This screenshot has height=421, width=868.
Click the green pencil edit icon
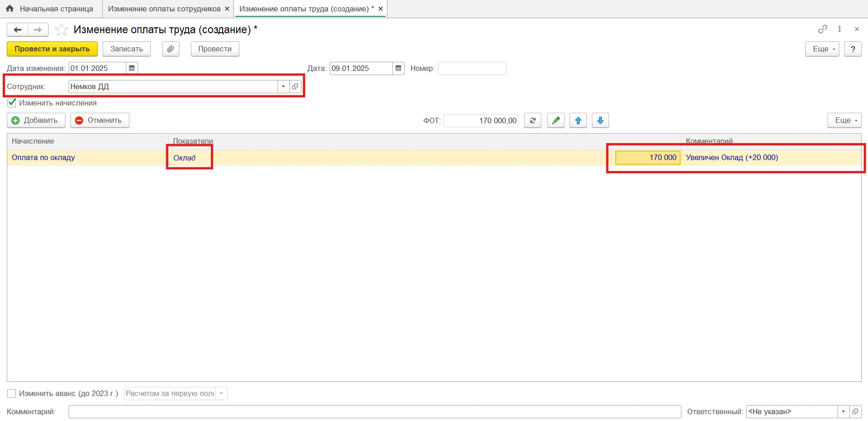[556, 120]
